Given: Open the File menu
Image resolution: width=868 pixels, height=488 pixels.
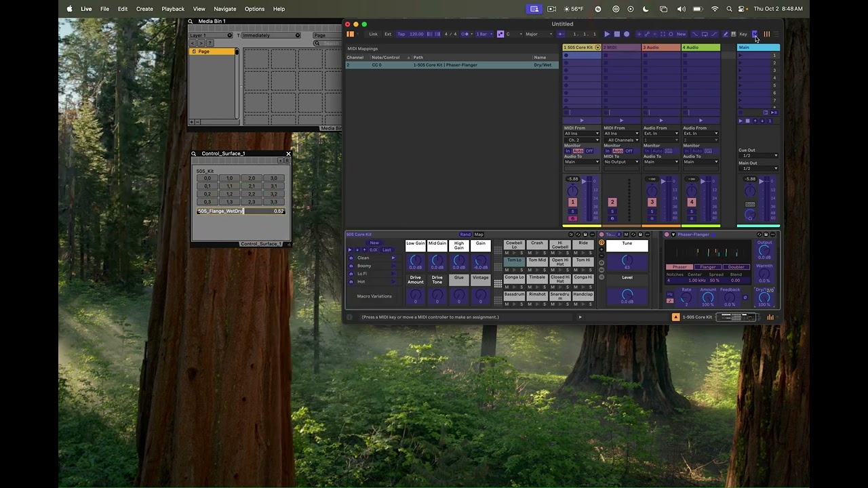Looking at the screenshot, I should click(x=104, y=9).
